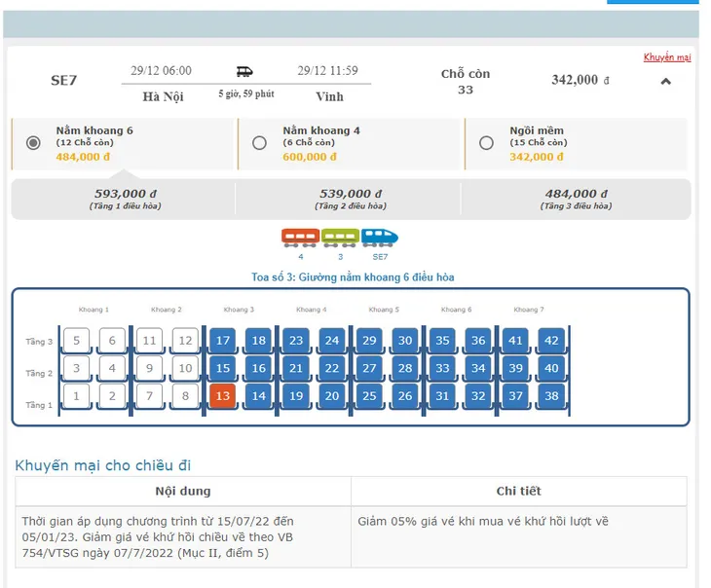Click the SE7 train name label
This screenshot has height=588, width=711.
(x=64, y=80)
